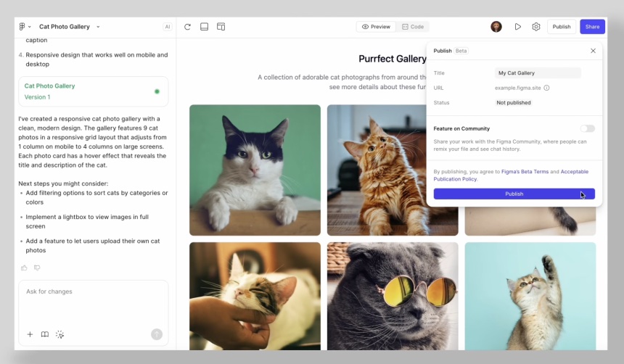The width and height of the screenshot is (624, 364).
Task: Open the book library icon in the chat box
Action: coord(45,334)
